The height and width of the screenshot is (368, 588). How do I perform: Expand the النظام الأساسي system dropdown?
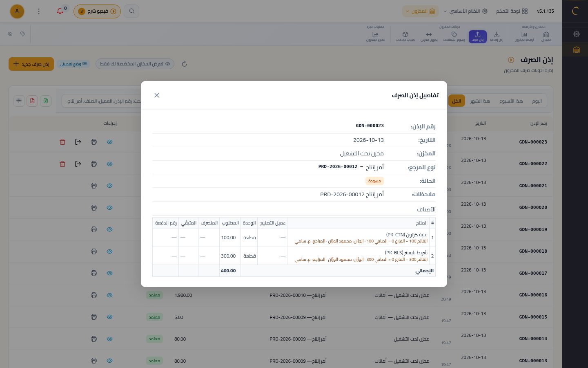pos(465,11)
